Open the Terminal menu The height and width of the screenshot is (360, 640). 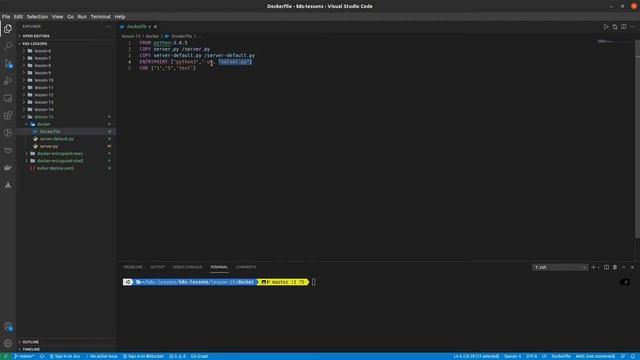[100, 17]
